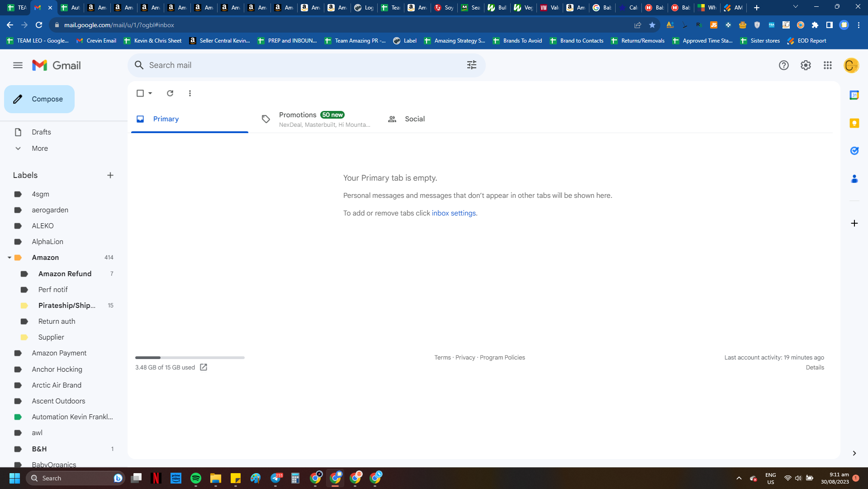Open the Perf notif label
The width and height of the screenshot is (868, 489).
pyautogui.click(x=53, y=290)
